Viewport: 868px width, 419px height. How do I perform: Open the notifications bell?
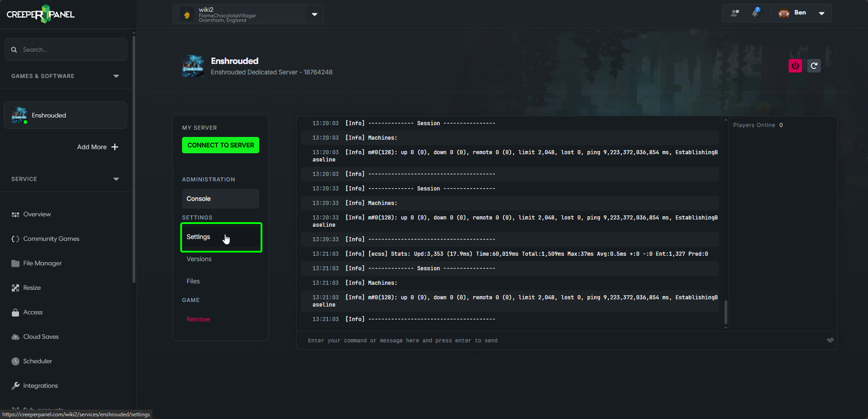coord(755,13)
